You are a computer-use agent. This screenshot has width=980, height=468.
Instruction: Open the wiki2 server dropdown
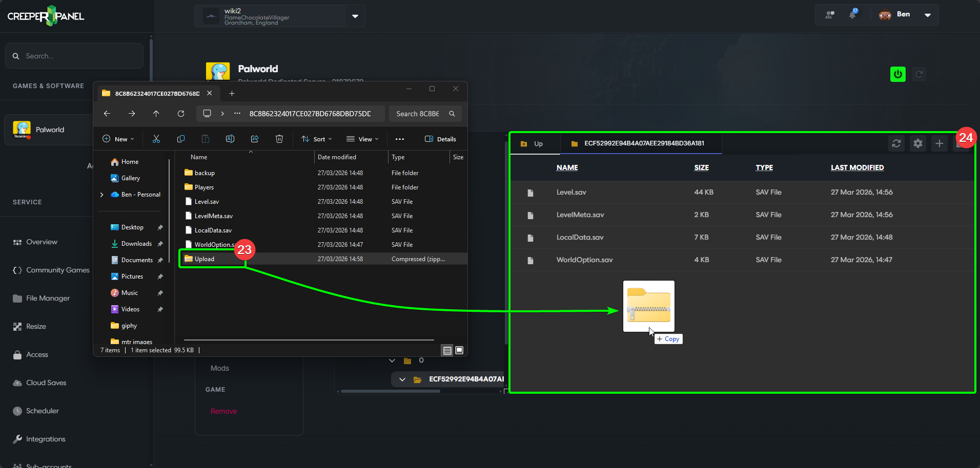[355, 16]
